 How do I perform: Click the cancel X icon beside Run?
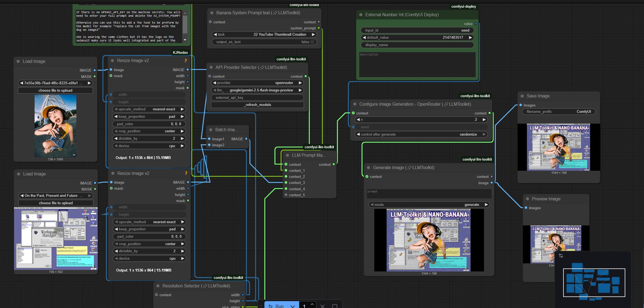pos(323,306)
